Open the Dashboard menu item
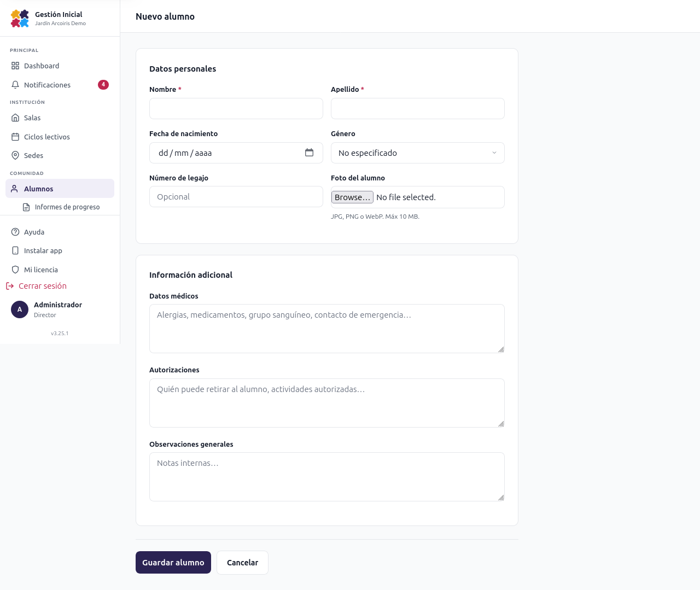The image size is (700, 590). [60, 66]
